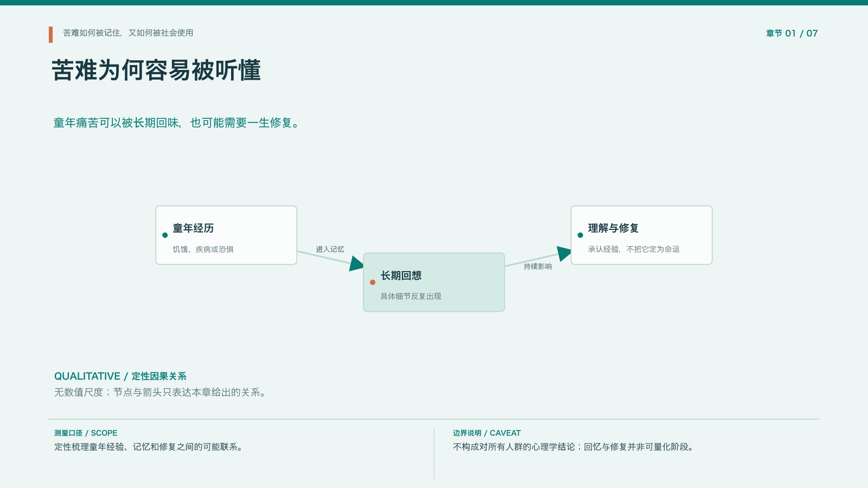Click the arrowhead pointing into 理解与修复

pos(564,253)
